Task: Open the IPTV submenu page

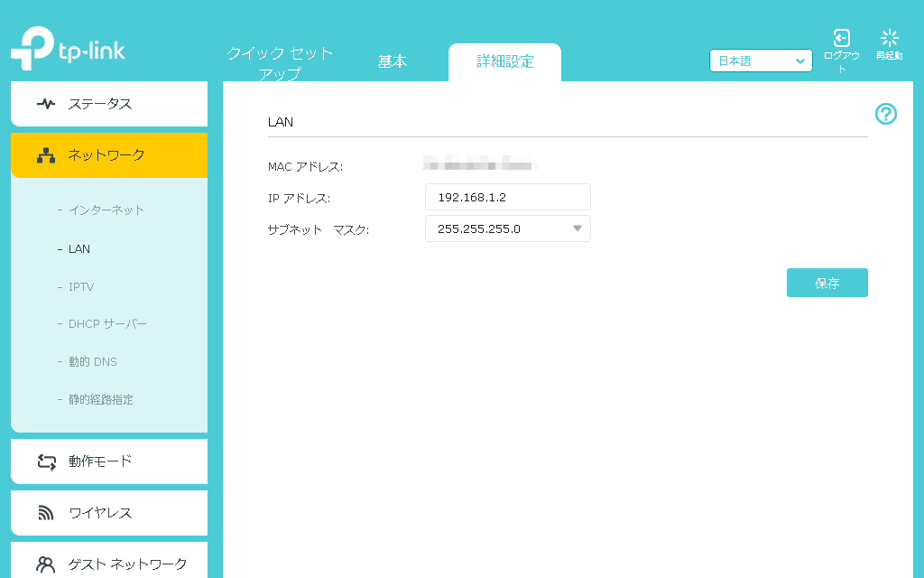Action: (81, 286)
